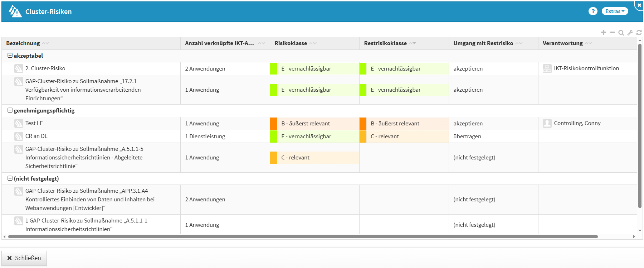Click the risk icon beside Test LF
Screen dimensions: 644x268
[x=19, y=124]
